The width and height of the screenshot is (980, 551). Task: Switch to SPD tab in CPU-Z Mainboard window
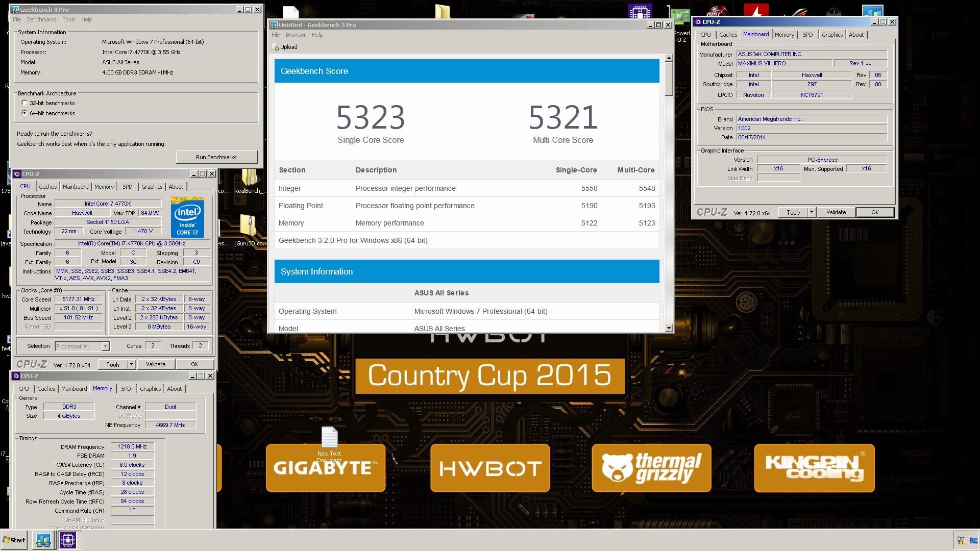807,35
